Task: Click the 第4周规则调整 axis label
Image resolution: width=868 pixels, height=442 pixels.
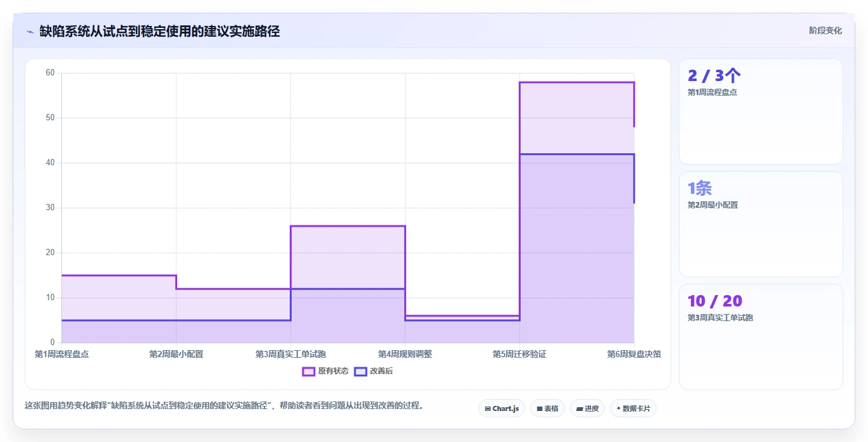Action: click(x=405, y=354)
